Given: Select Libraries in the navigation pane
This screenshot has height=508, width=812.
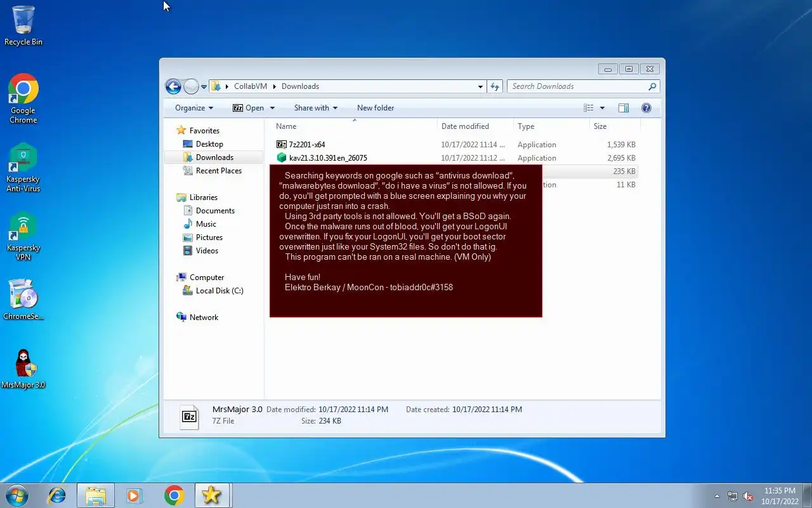Looking at the screenshot, I should point(203,197).
